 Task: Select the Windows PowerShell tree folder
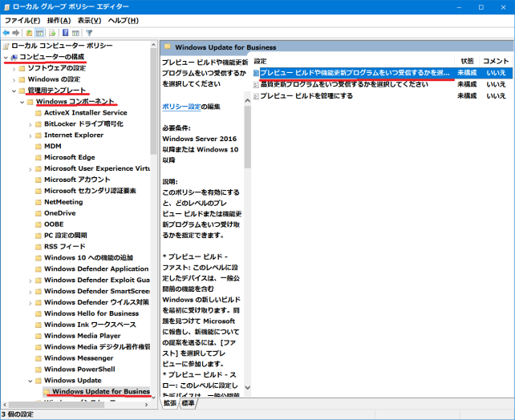point(79,370)
